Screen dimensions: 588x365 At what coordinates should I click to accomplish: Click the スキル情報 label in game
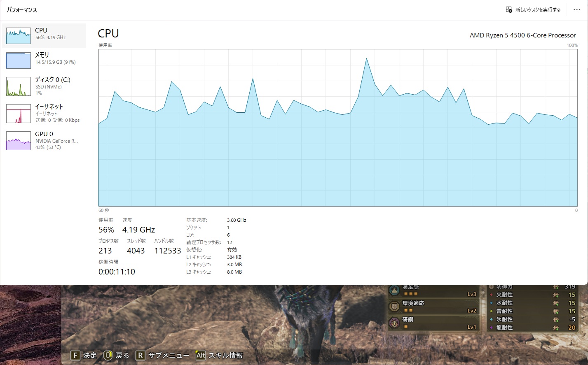[x=225, y=356]
